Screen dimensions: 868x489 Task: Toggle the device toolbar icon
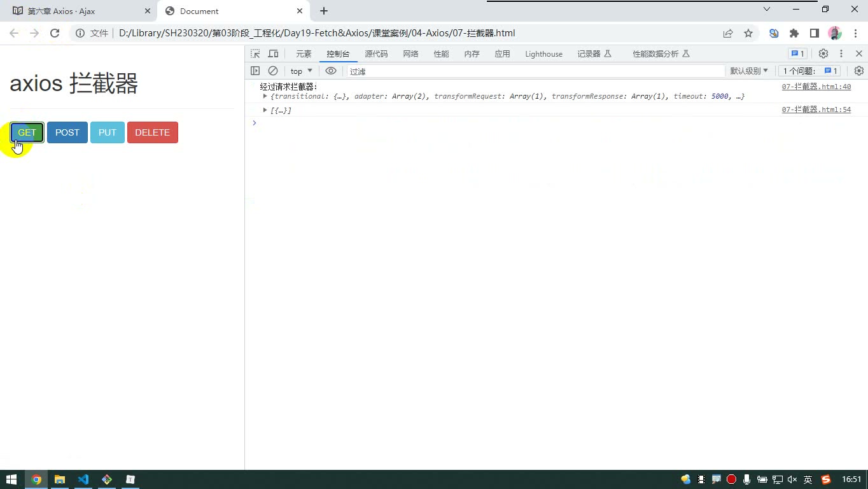[x=273, y=54]
